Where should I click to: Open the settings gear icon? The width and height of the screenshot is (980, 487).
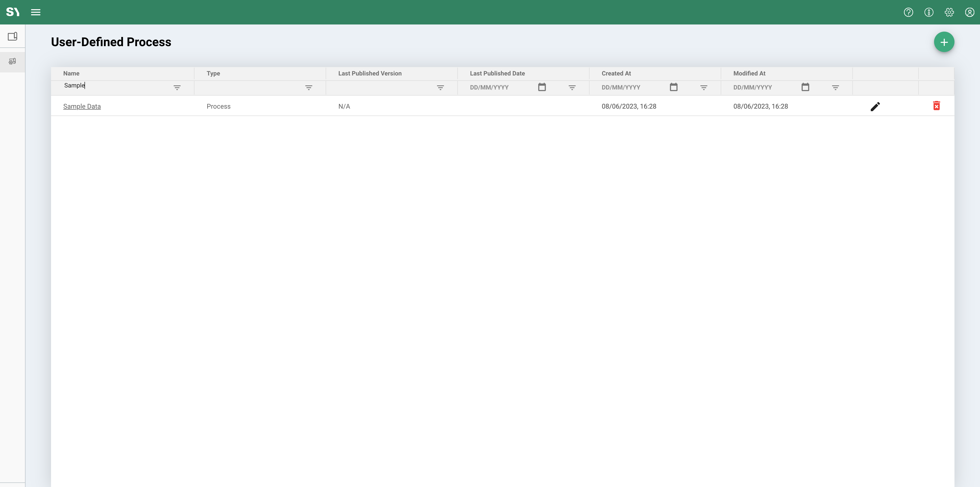pos(949,12)
